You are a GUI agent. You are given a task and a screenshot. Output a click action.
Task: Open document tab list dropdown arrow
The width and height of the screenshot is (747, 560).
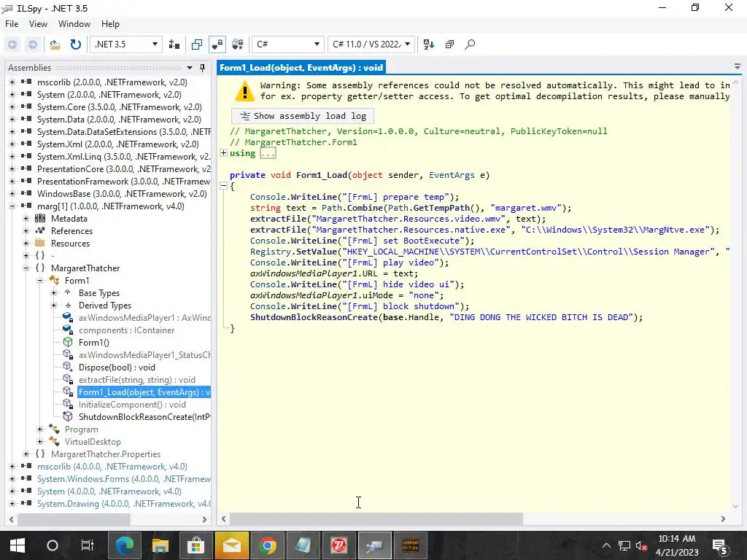(x=737, y=66)
